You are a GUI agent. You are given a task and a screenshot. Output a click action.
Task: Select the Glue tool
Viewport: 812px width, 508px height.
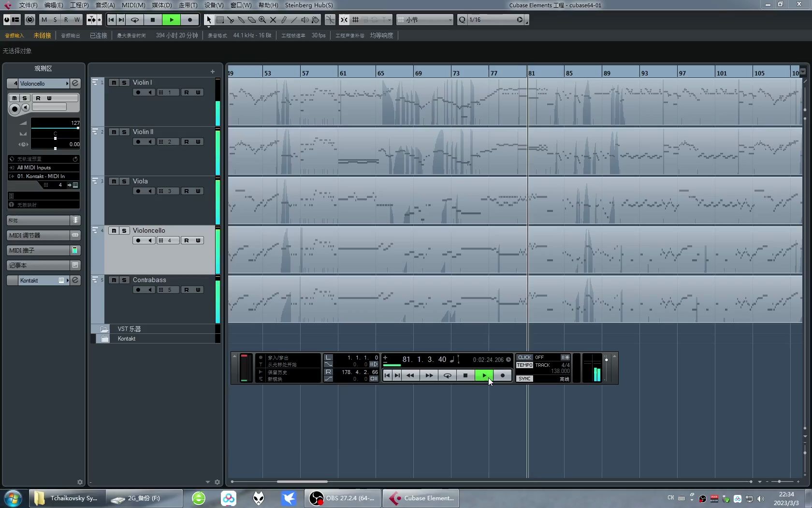pos(241,20)
